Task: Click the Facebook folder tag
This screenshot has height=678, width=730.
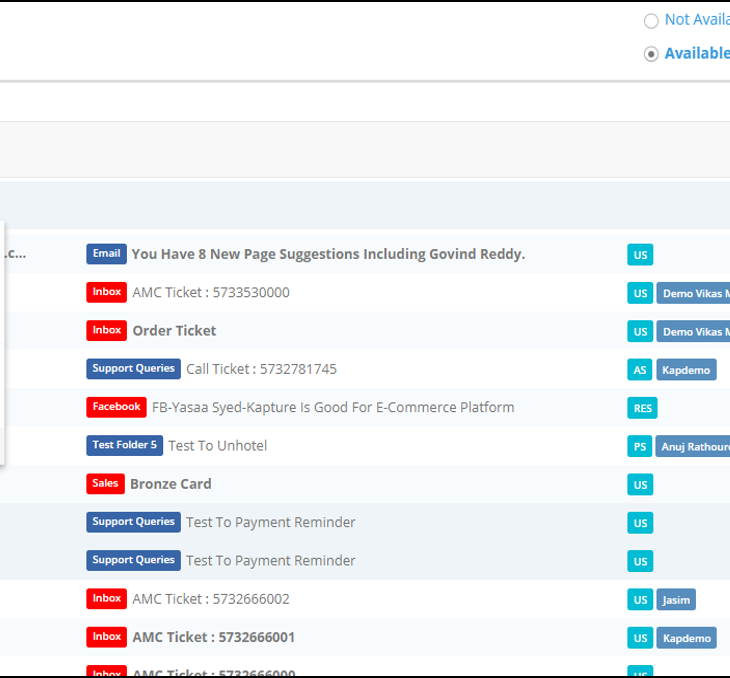Action: 116,407
